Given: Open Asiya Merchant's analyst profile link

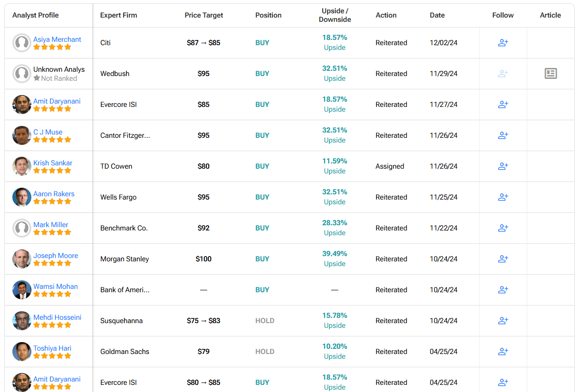Looking at the screenshot, I should (x=57, y=39).
